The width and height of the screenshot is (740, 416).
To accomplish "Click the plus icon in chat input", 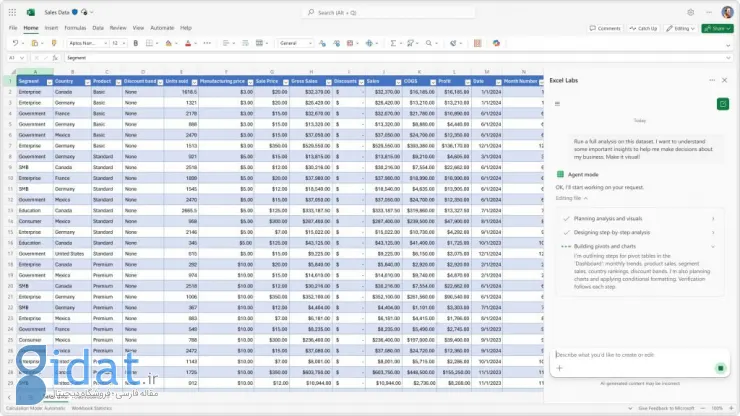I will (560, 369).
